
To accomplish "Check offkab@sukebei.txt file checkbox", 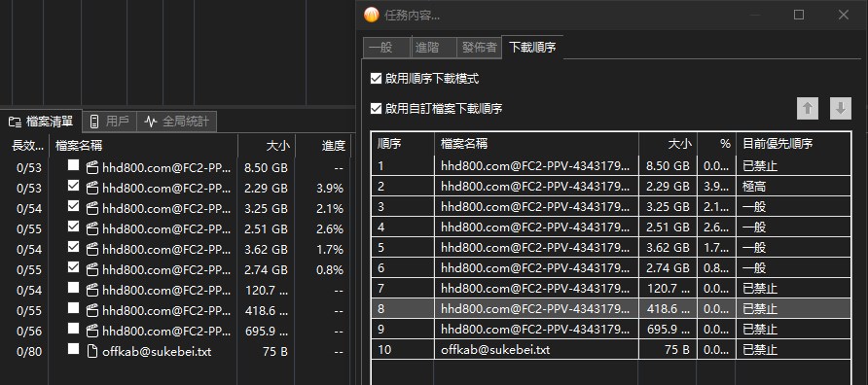I will pos(74,349).
